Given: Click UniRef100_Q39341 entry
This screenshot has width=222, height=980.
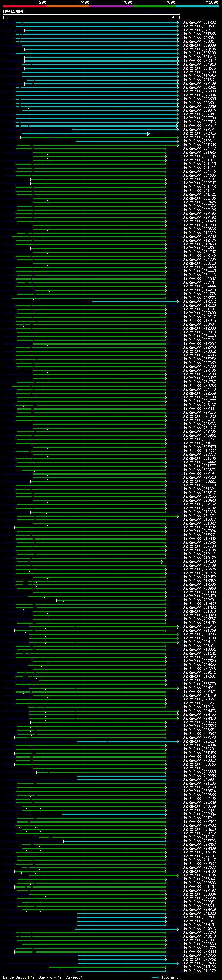Looking at the screenshot, I should [199, 141].
